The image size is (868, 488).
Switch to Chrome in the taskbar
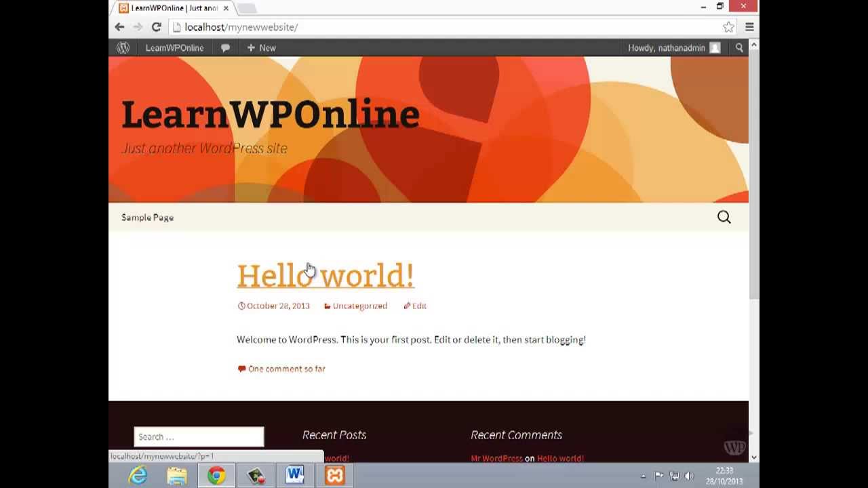216,475
